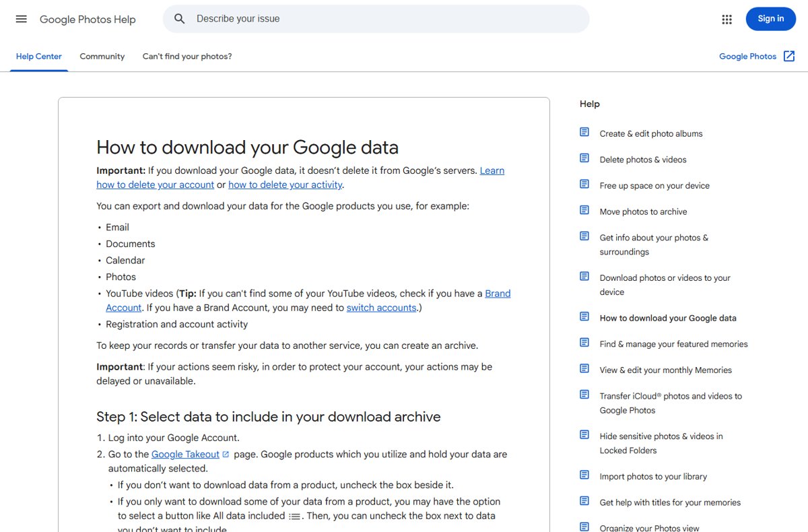Screen dimensions: 808x532
Task: Switch to the Help Center tab
Action: (x=39, y=57)
